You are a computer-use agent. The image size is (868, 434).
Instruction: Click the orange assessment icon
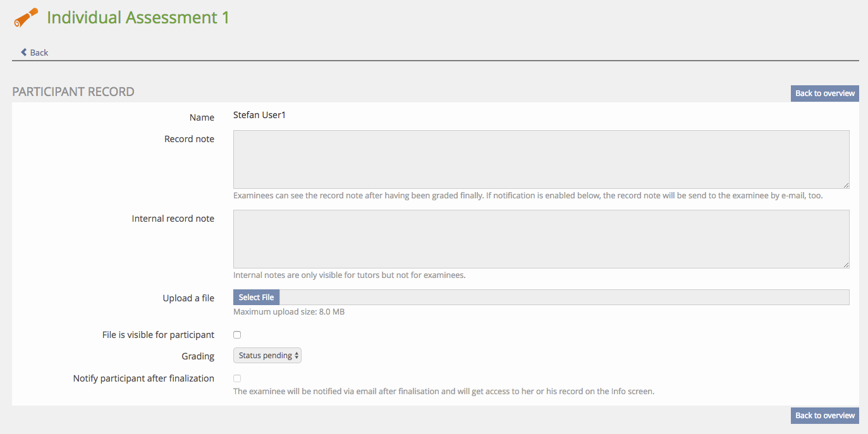tap(25, 18)
